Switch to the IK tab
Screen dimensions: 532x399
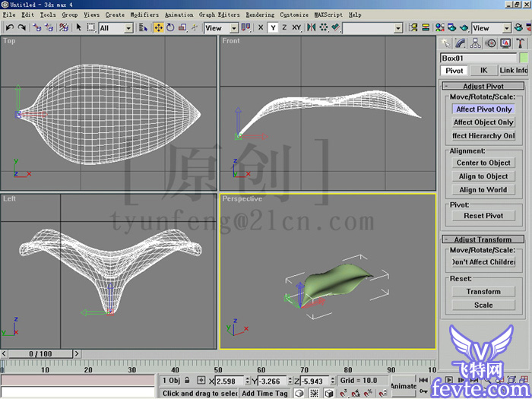[x=484, y=70]
